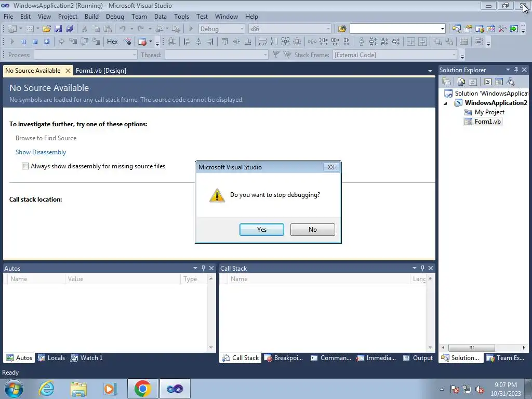The width and height of the screenshot is (532, 399).
Task: Open the Build menu
Action: pos(91,16)
